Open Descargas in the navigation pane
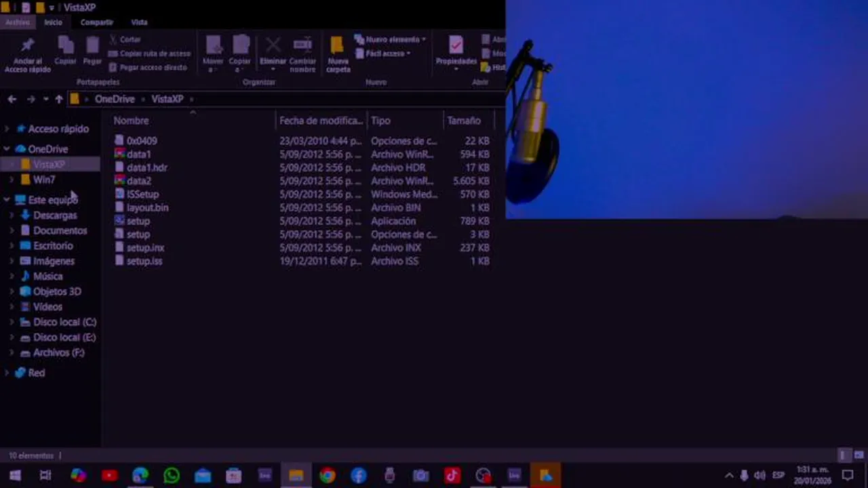This screenshot has width=868, height=488. point(55,216)
